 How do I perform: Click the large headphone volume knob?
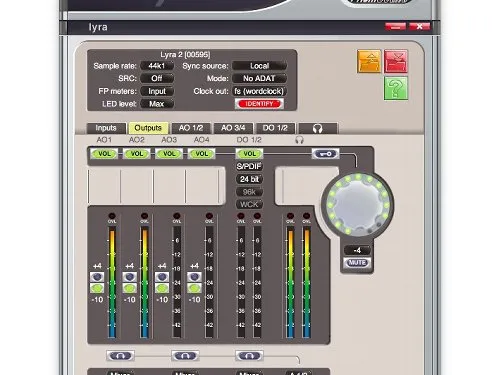tap(358, 204)
